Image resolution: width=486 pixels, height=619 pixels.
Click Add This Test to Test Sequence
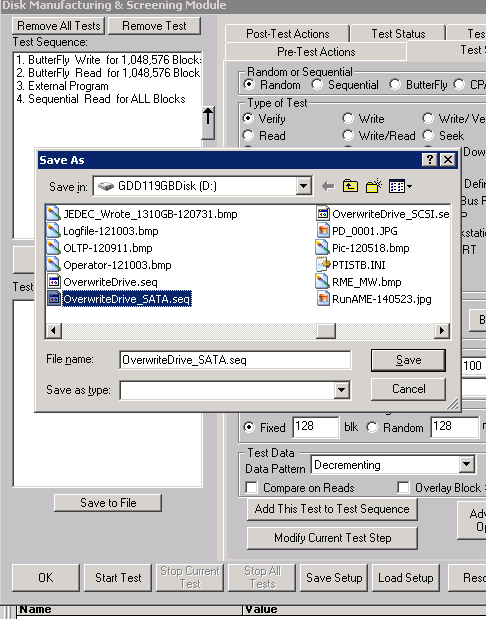(x=332, y=509)
